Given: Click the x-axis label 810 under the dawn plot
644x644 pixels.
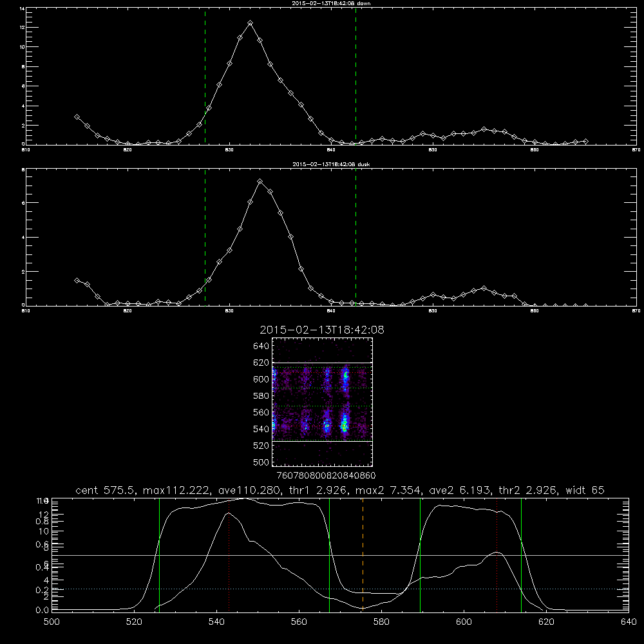Looking at the screenshot, I should [26, 150].
